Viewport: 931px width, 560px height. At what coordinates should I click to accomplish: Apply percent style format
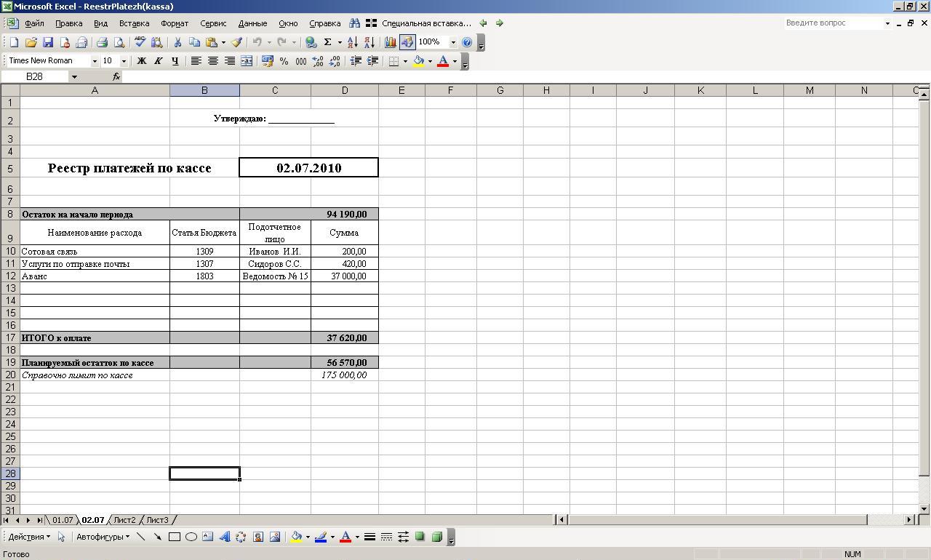point(284,61)
